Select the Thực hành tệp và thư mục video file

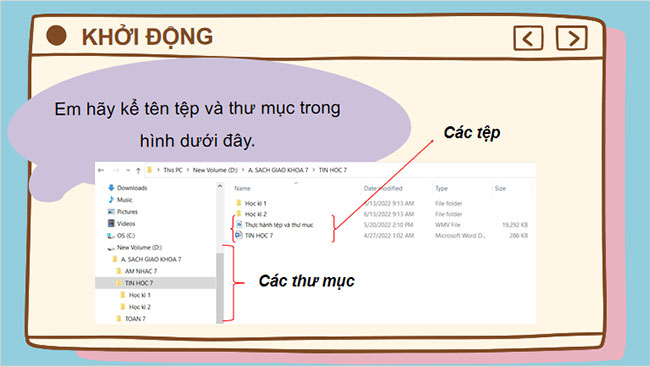pyautogui.click(x=279, y=225)
